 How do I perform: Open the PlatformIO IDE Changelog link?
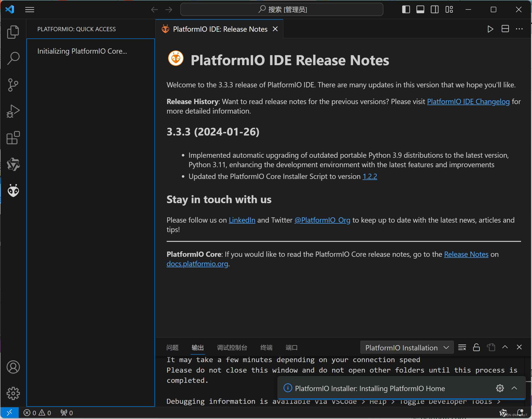(x=468, y=102)
